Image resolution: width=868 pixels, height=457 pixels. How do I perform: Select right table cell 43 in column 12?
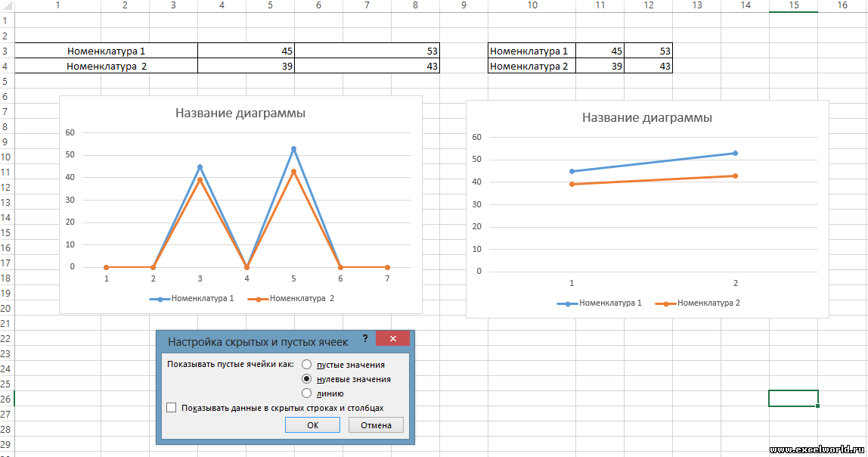tap(648, 66)
